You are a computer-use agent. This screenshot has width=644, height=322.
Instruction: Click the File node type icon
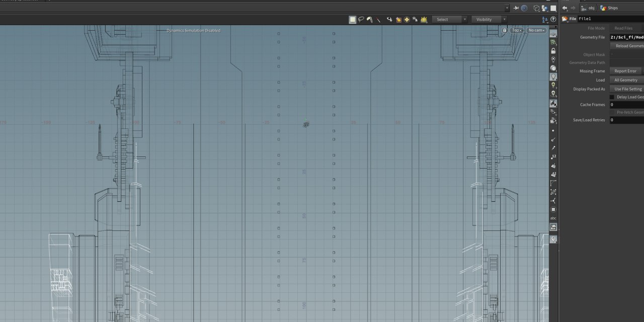tap(565, 19)
